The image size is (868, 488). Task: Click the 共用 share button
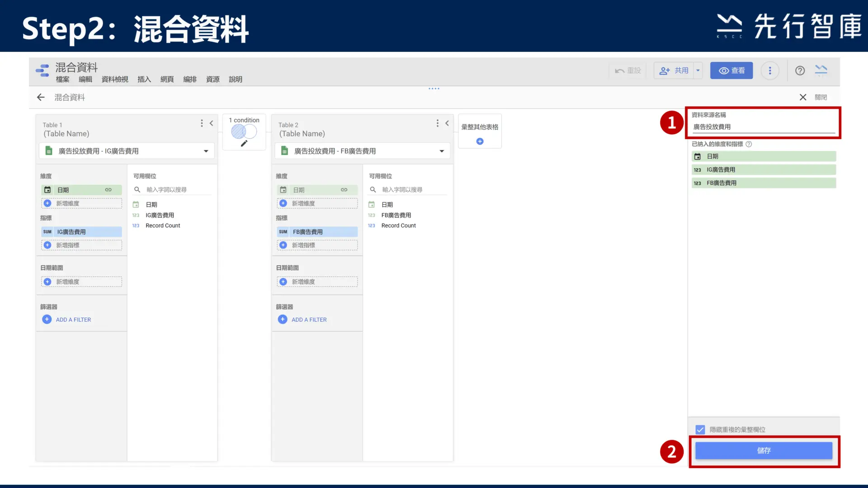[x=674, y=70]
